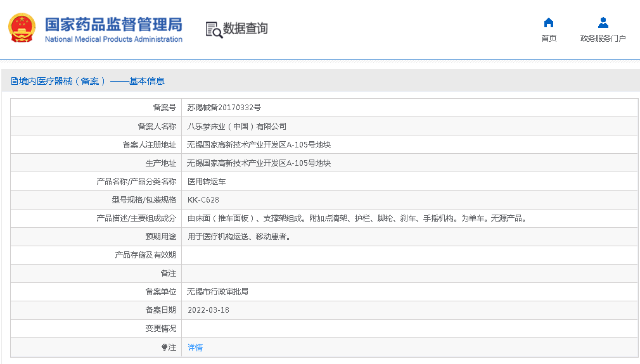Click the document icon beside 境内医疗器械 header
This screenshot has width=640, height=364.
[14, 81]
